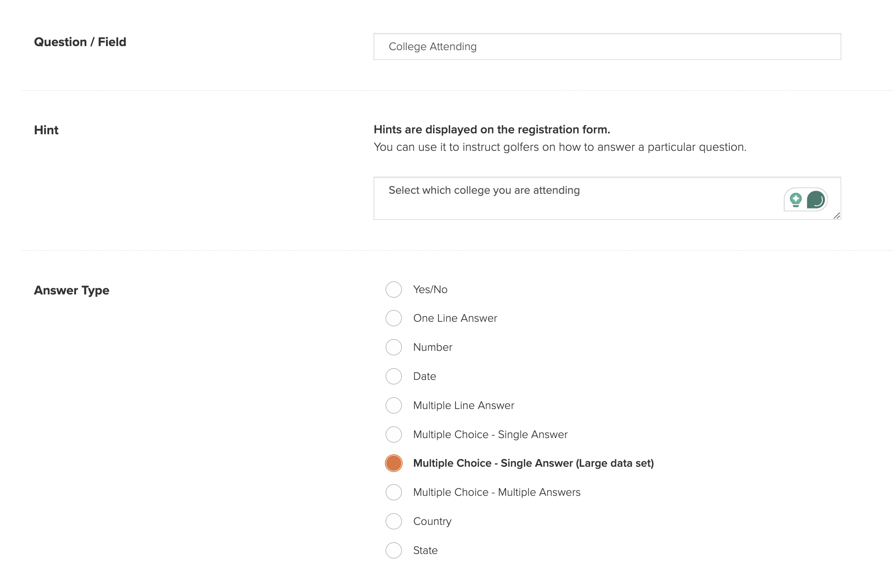Viewport: 894px width, 588px height.
Task: Choose the Number answer type
Action: (x=394, y=347)
